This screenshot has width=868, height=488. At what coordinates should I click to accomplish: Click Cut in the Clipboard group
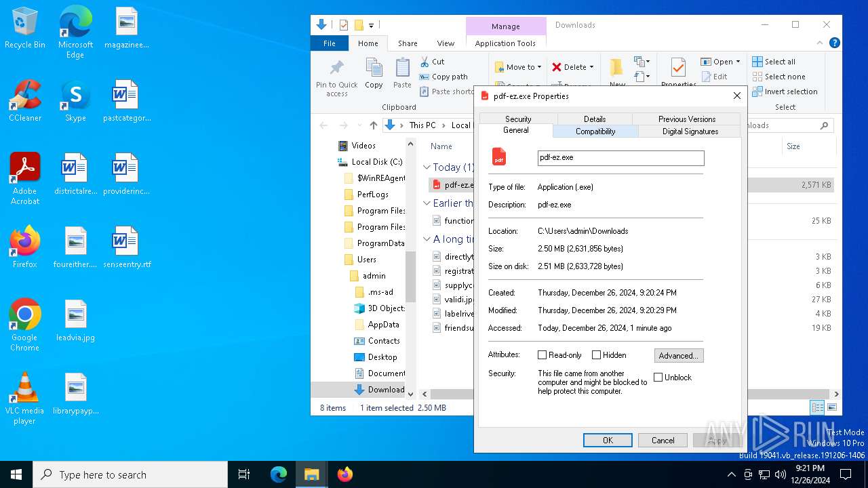pos(432,62)
